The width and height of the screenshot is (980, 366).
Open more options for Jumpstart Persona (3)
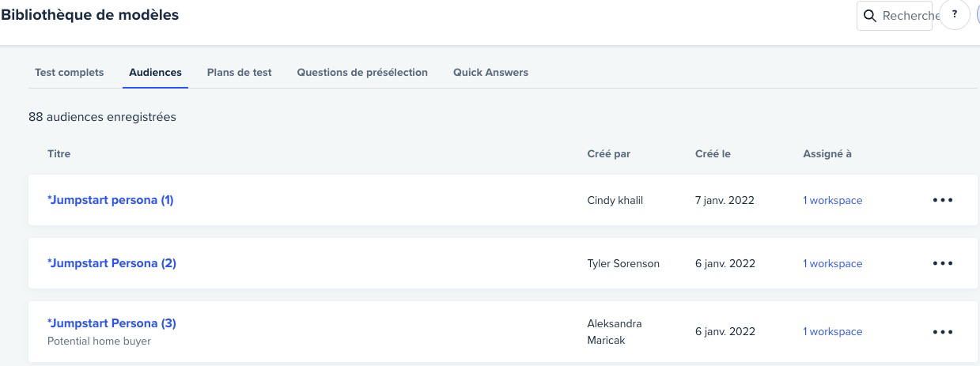943,332
